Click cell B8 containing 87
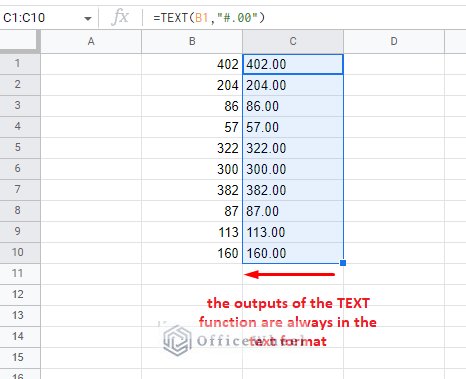466x379 pixels. pyautogui.click(x=192, y=211)
